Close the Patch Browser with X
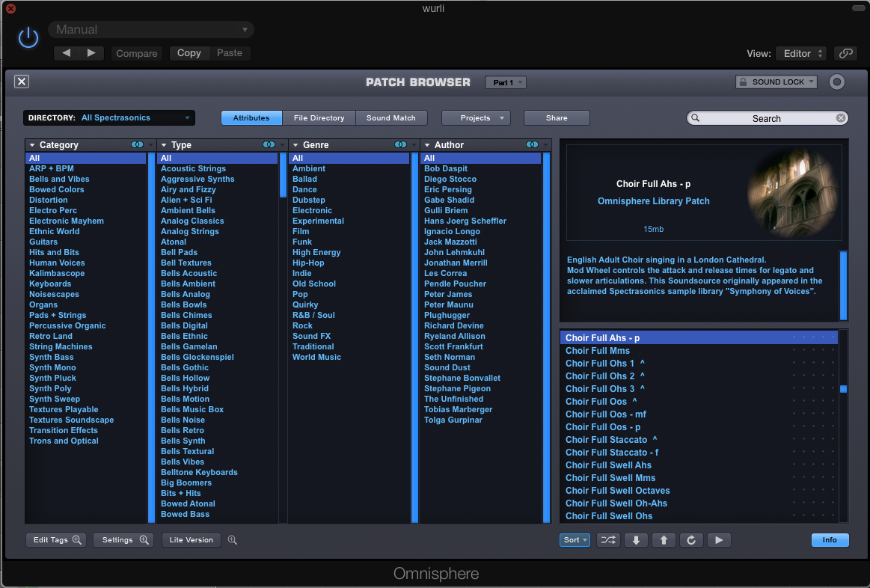Image resolution: width=870 pixels, height=588 pixels. tap(22, 82)
